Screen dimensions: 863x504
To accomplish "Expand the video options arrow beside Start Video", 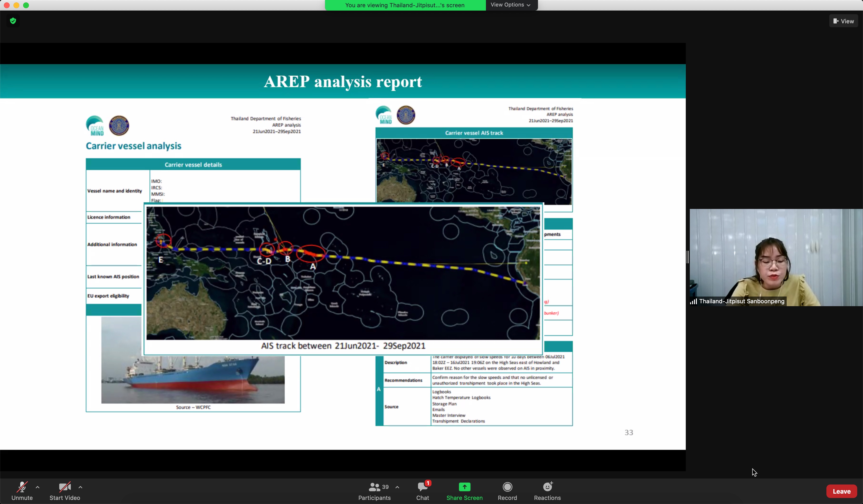I will [80, 487].
